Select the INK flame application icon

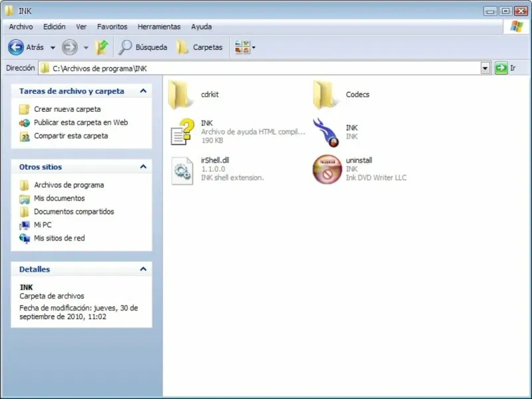click(x=326, y=132)
